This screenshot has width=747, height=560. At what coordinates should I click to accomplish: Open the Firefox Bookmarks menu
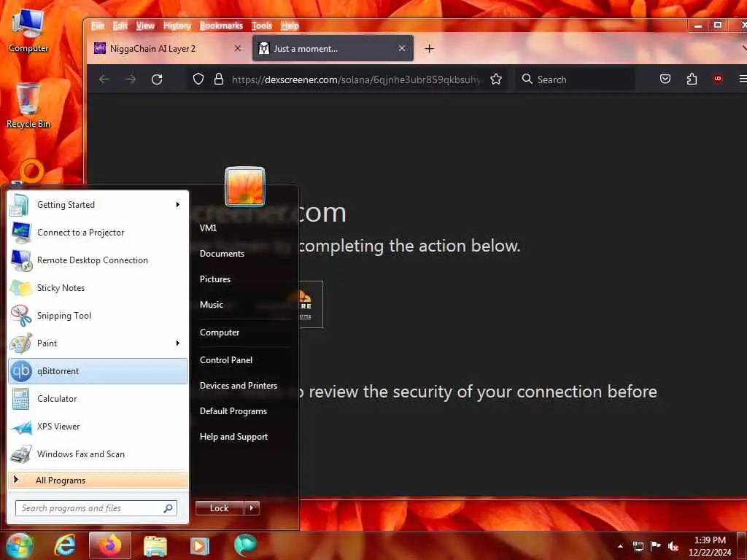click(x=221, y=26)
